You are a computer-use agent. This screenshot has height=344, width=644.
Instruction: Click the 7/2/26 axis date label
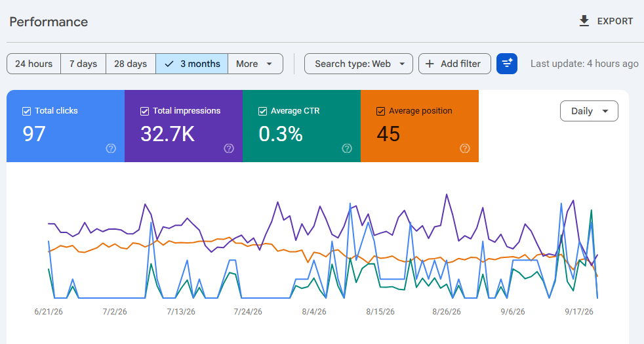[115, 312]
